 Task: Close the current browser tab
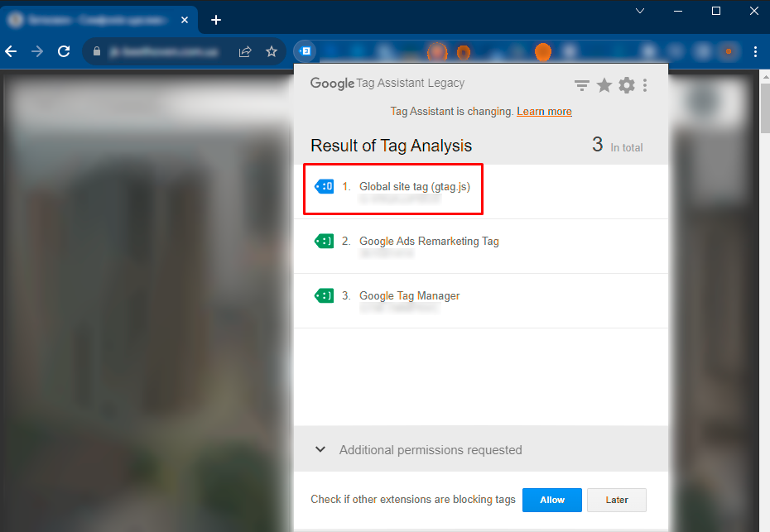pos(185,20)
